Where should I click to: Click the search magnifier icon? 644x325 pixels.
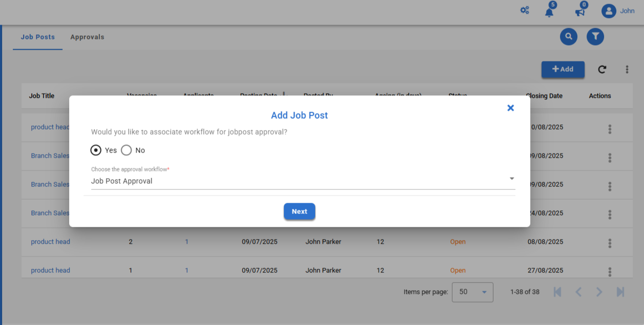pos(569,36)
